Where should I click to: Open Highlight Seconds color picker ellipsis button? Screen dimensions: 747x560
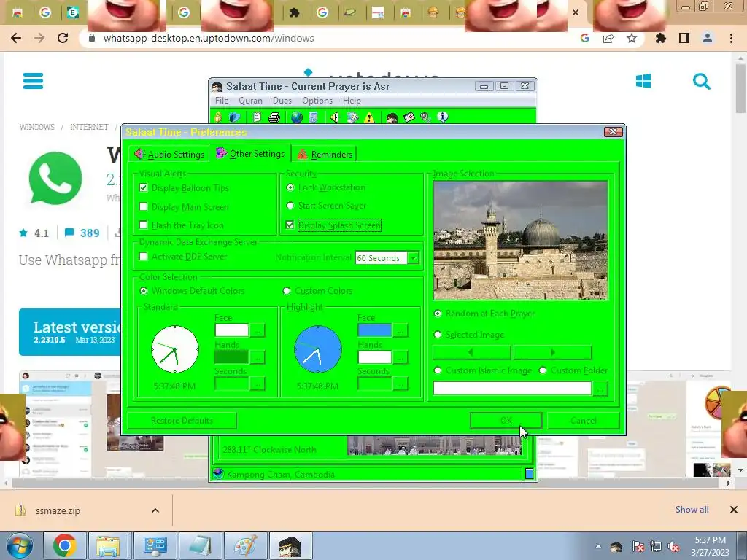click(x=400, y=384)
